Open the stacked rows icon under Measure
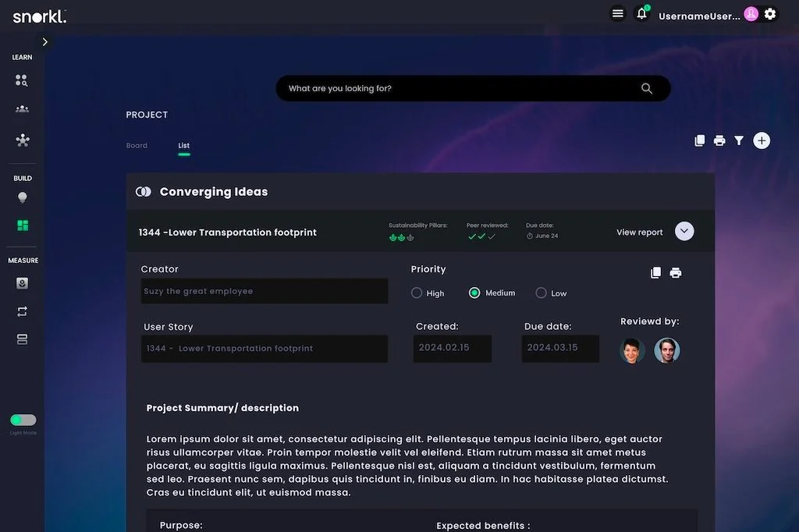Image resolution: width=799 pixels, height=532 pixels. pyautogui.click(x=22, y=339)
